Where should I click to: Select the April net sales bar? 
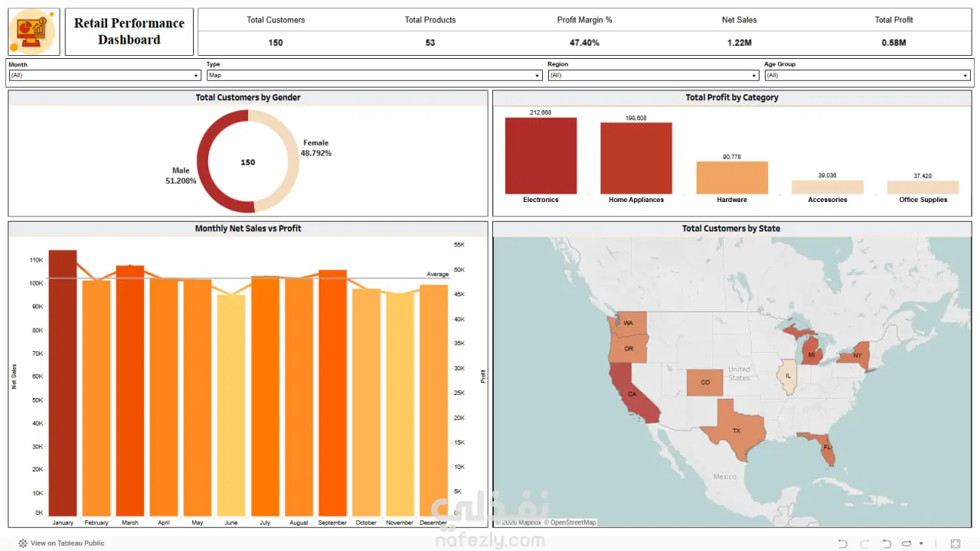164,398
